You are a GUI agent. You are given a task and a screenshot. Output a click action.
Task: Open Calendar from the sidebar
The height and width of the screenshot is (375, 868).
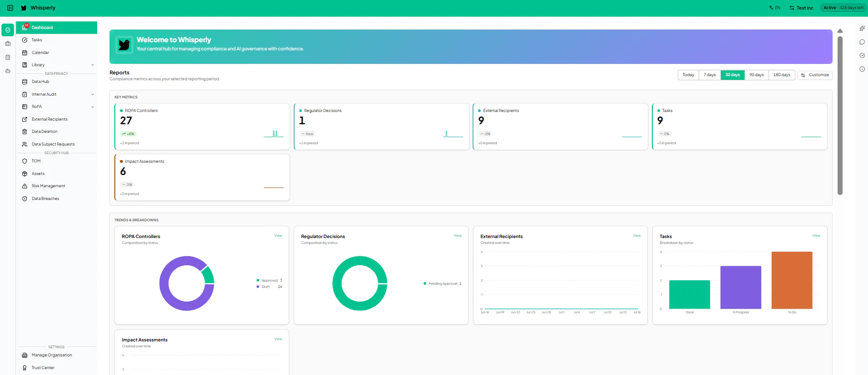(57, 53)
